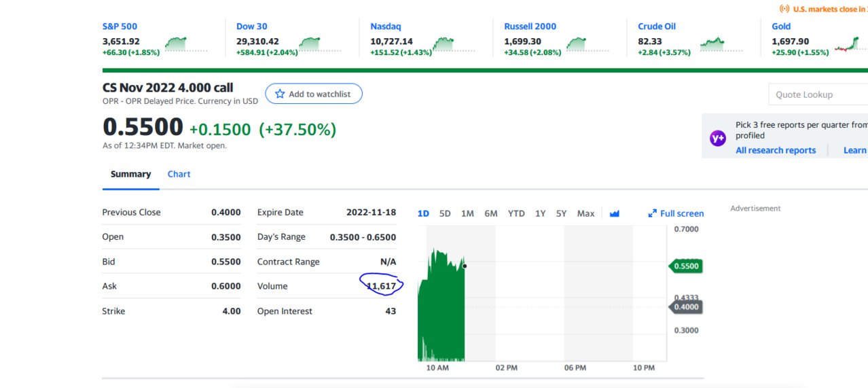Open the Nasdaq index link
Image resolution: width=868 pixels, height=388 pixels.
click(x=386, y=27)
